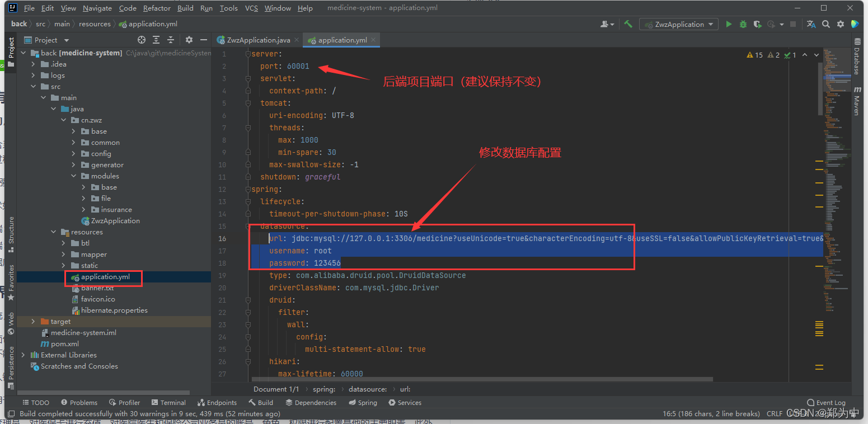The image size is (868, 424).
Task: Open the Services tool window
Action: point(405,402)
